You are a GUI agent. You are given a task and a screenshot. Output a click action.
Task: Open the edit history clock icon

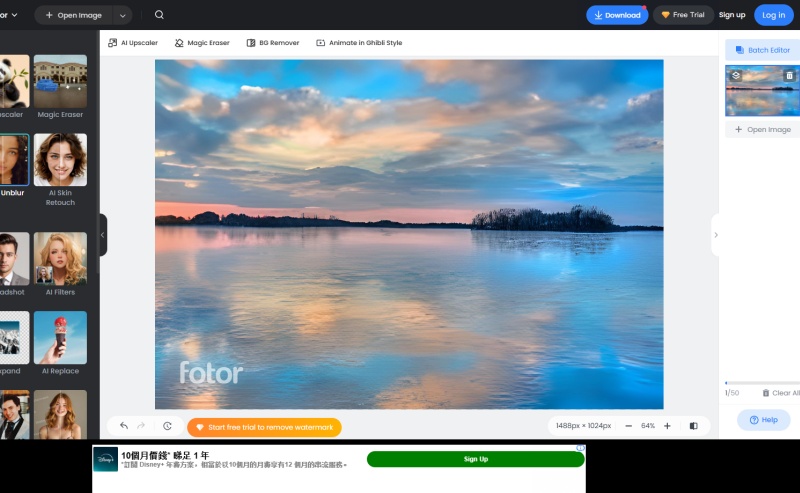[x=167, y=426]
